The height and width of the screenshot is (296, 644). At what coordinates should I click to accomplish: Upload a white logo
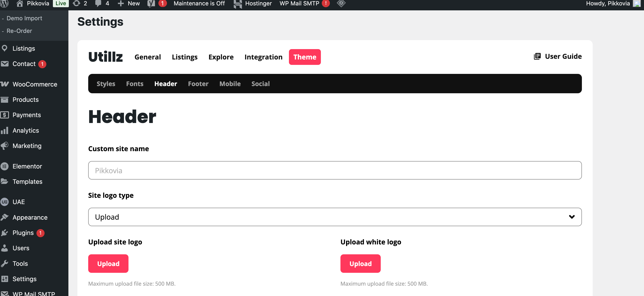[360, 264]
